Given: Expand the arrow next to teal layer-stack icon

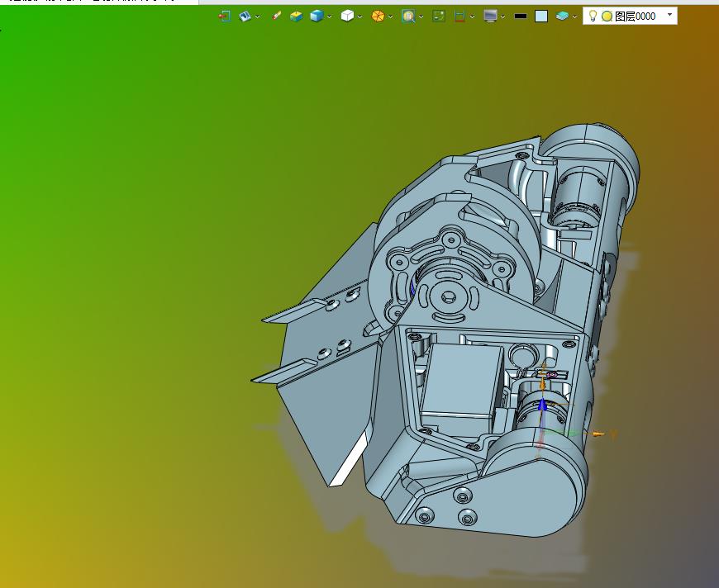Looking at the screenshot, I should [x=574, y=17].
